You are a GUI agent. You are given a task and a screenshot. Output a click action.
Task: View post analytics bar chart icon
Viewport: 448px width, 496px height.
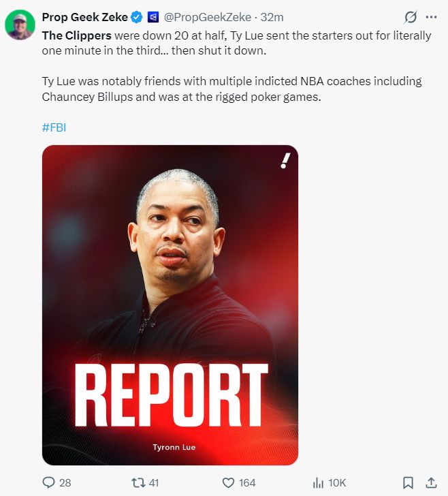pyautogui.click(x=318, y=482)
